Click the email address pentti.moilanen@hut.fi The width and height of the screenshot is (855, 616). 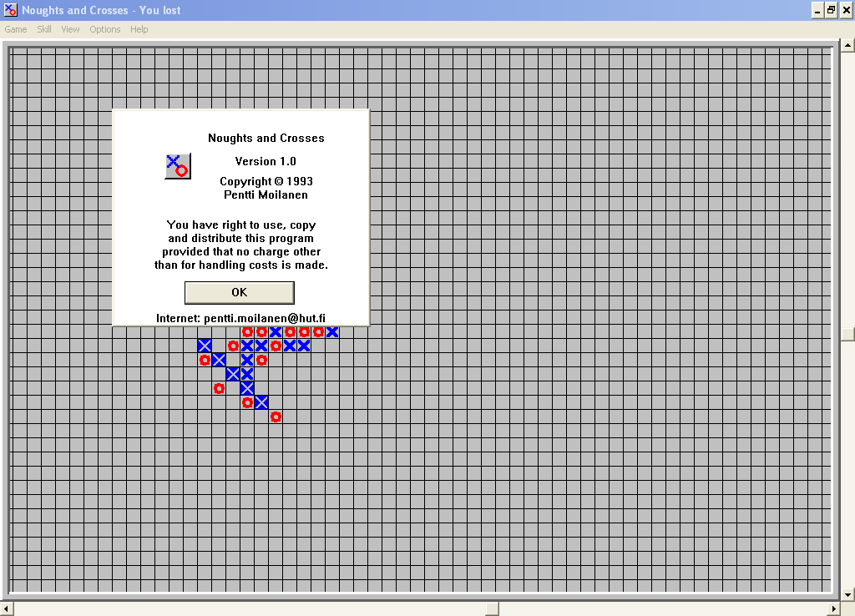click(265, 318)
